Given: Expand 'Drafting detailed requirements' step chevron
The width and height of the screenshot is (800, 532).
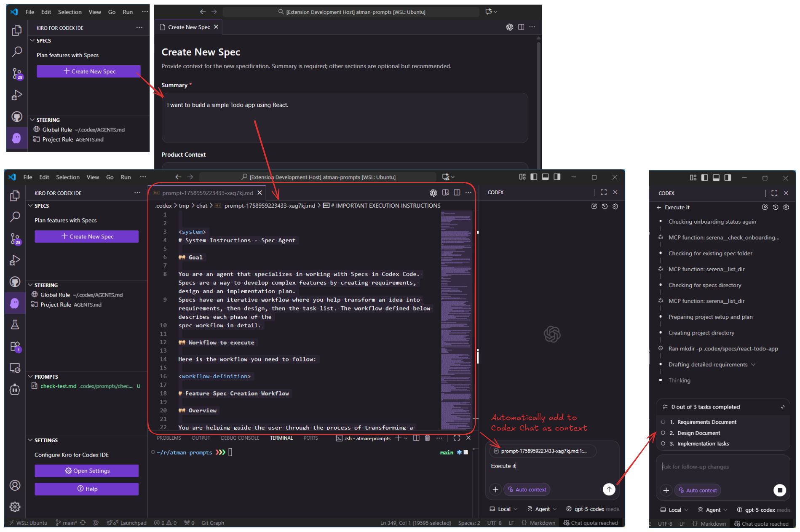Looking at the screenshot, I should [753, 364].
